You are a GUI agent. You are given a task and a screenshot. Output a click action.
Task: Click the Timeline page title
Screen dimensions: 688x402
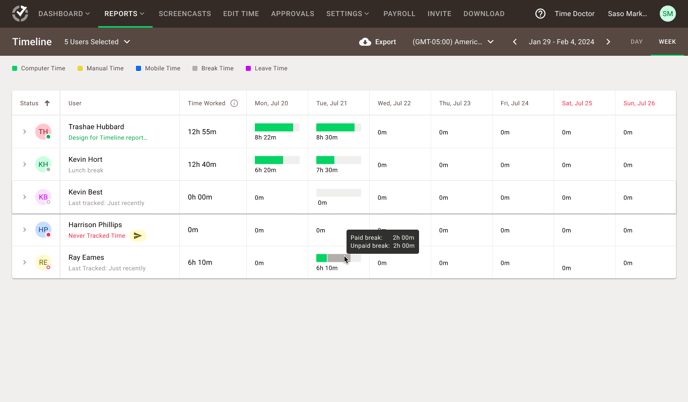(32, 42)
